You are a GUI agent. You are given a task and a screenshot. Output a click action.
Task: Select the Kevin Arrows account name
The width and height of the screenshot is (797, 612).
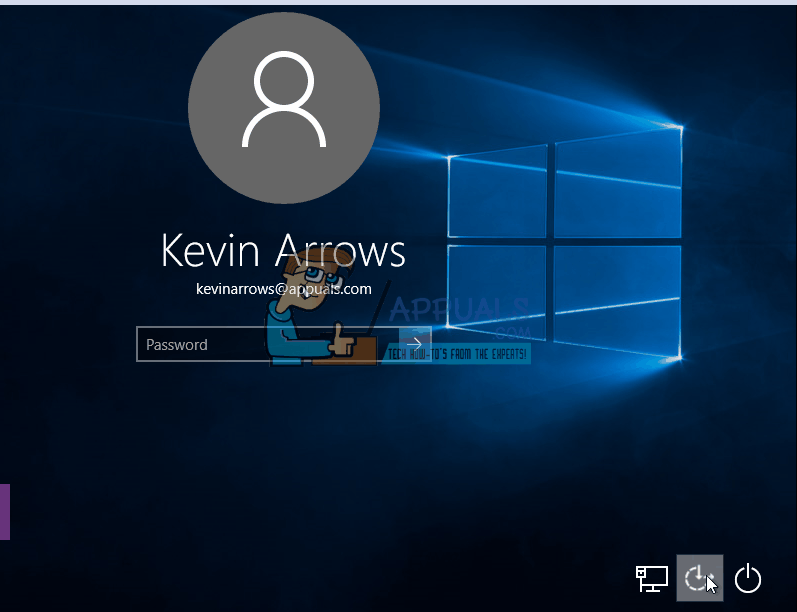coord(283,251)
